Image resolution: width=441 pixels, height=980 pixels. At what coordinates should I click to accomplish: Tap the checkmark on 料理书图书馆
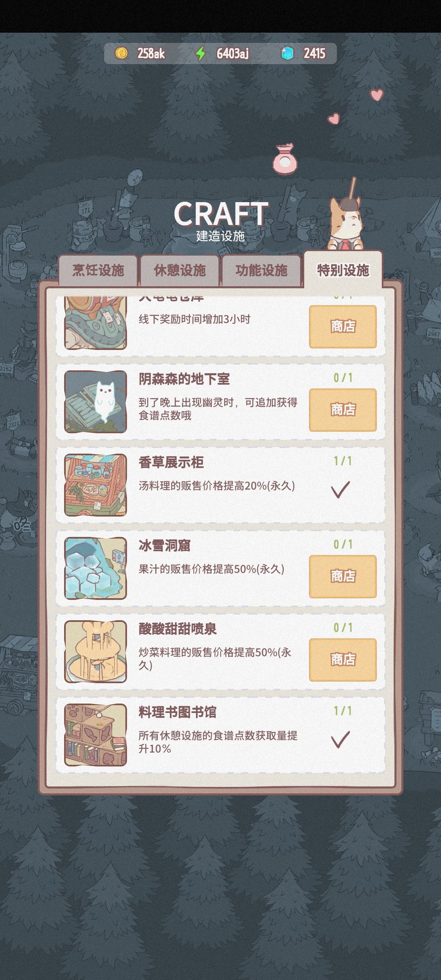coord(340,739)
